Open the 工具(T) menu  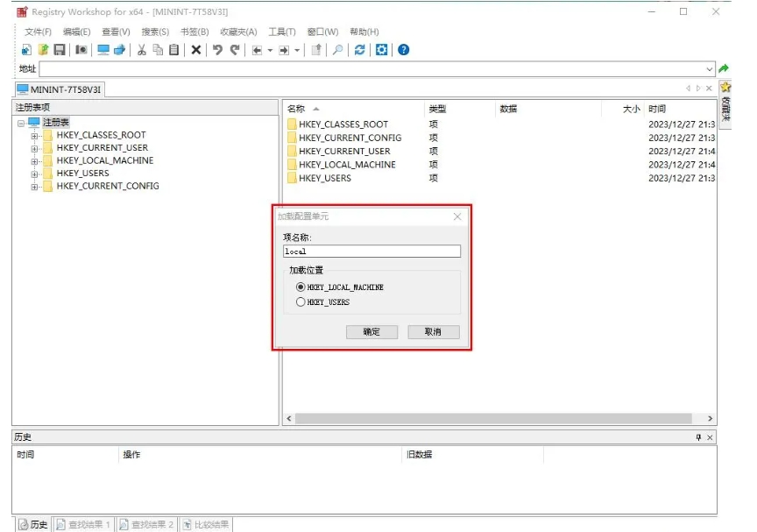[x=282, y=32]
